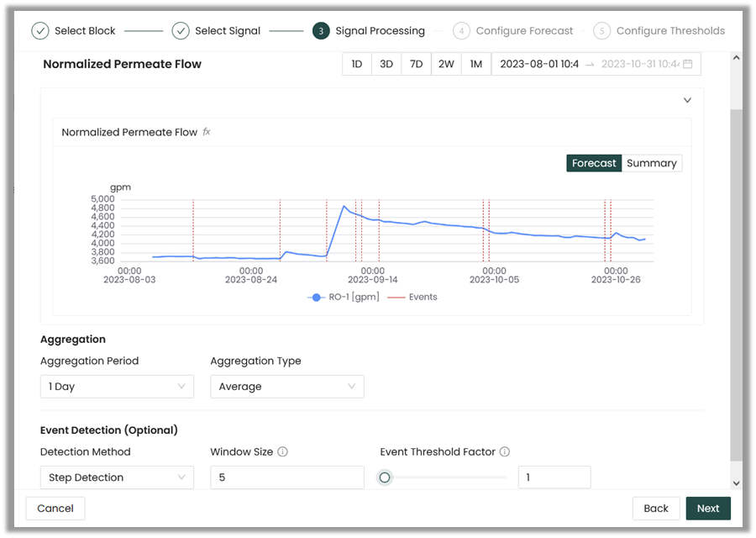The width and height of the screenshot is (756, 538).
Task: Open the Detection Method dropdown
Action: point(117,477)
